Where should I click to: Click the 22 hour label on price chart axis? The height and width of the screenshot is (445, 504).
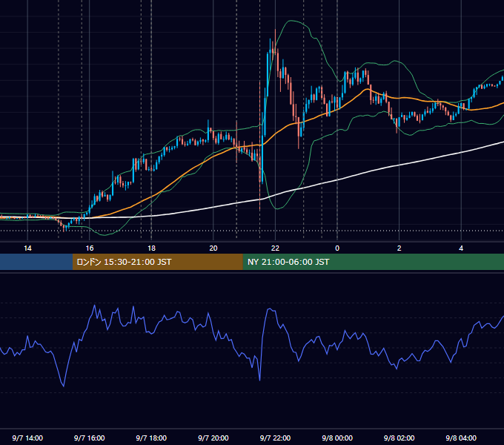click(x=275, y=248)
